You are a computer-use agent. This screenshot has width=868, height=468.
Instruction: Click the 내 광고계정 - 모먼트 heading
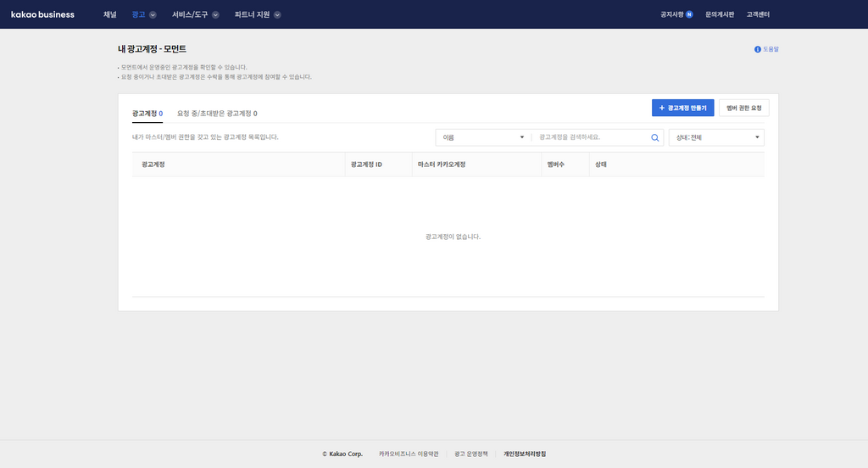(x=152, y=48)
